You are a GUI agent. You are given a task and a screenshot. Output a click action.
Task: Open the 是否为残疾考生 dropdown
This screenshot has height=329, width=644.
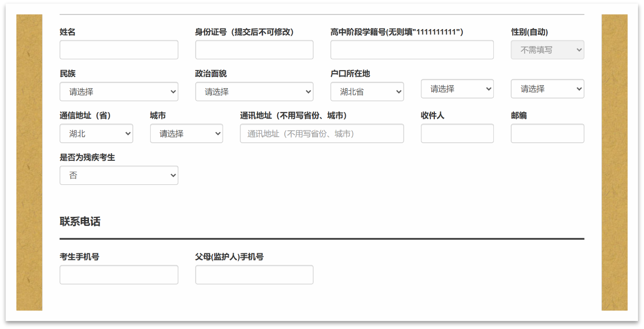[119, 175]
